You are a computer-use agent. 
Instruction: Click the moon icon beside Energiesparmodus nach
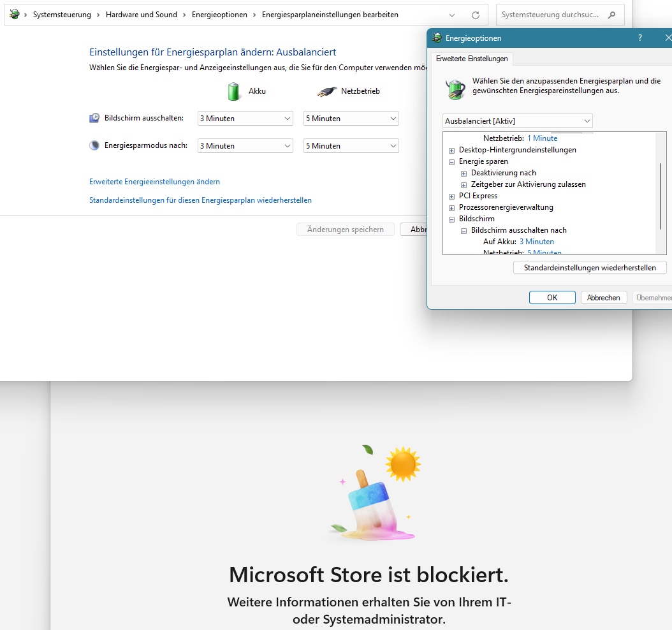click(94, 145)
